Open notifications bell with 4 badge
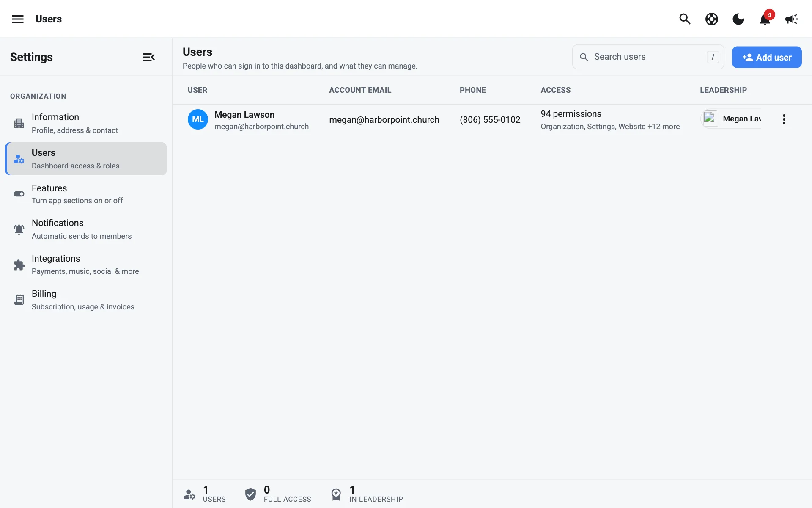 (765, 18)
